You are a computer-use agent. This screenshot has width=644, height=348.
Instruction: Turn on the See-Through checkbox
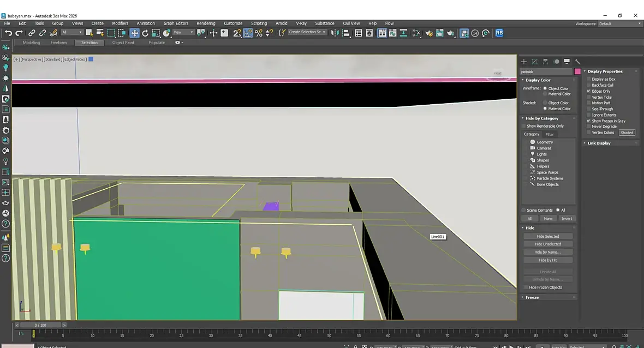click(x=589, y=109)
